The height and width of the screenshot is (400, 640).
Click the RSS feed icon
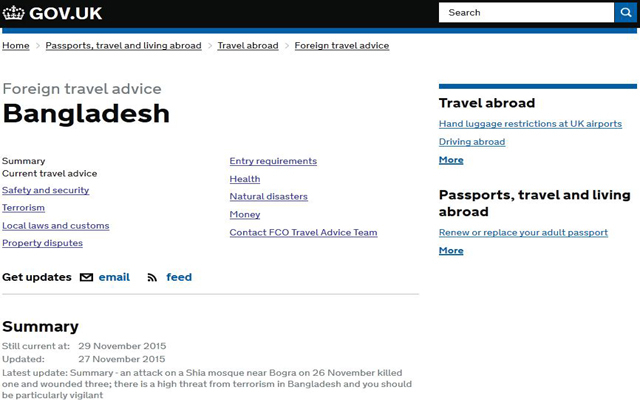[152, 278]
